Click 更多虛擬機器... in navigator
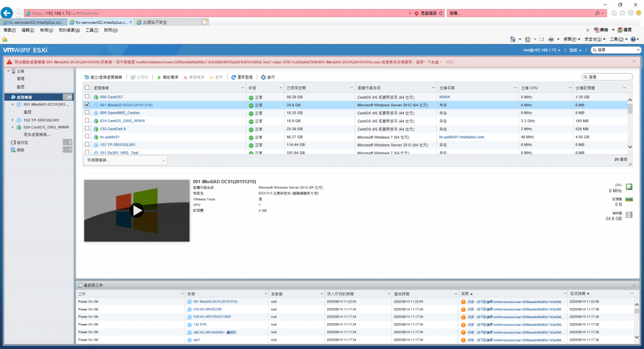The height and width of the screenshot is (349, 644). click(36, 135)
